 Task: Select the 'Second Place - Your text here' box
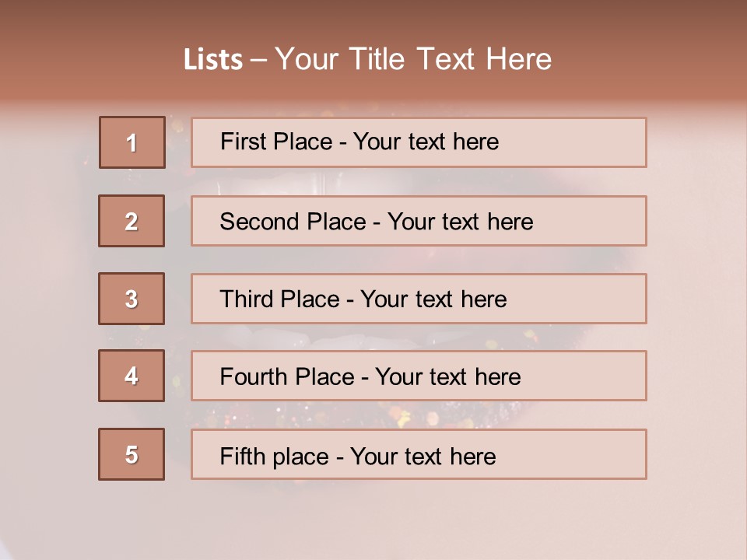pos(419,221)
